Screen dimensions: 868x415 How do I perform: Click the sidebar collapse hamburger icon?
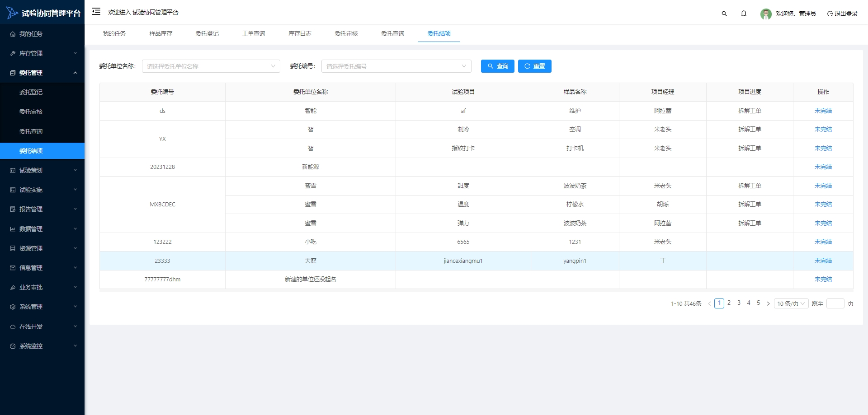pyautogui.click(x=96, y=12)
